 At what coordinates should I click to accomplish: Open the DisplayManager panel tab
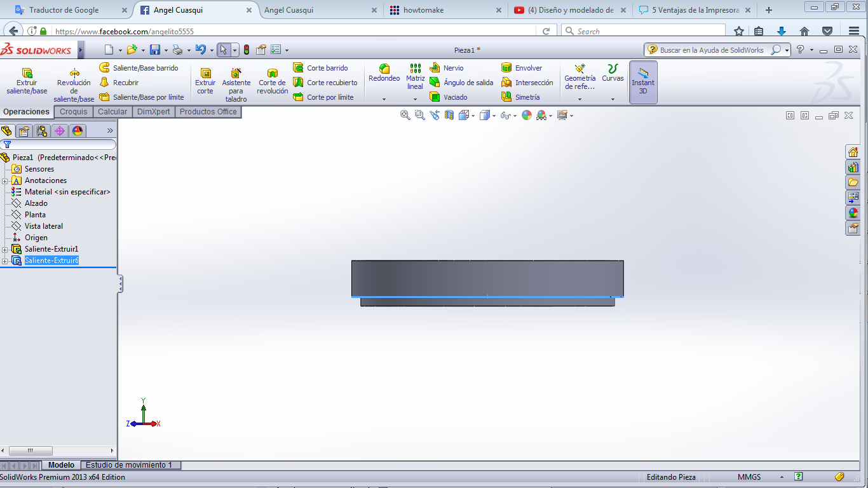click(x=78, y=131)
